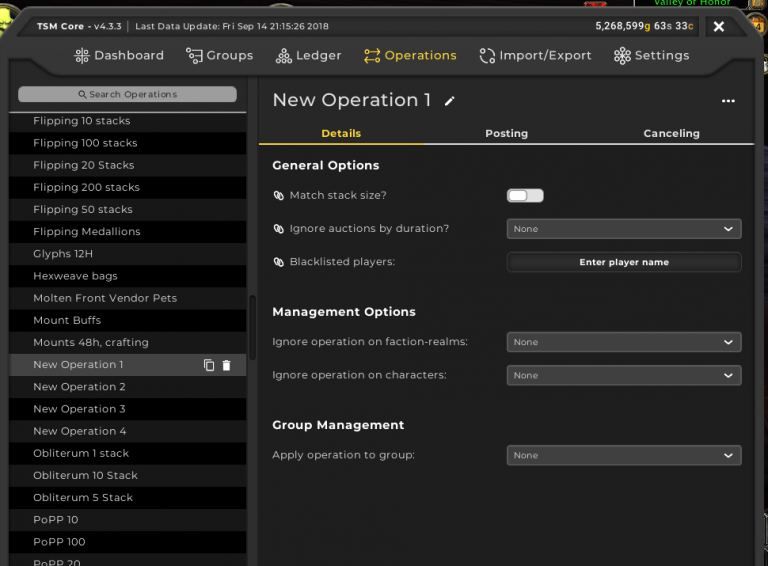Open the Import/Export section
The height and width of the screenshot is (566, 768).
click(x=535, y=56)
